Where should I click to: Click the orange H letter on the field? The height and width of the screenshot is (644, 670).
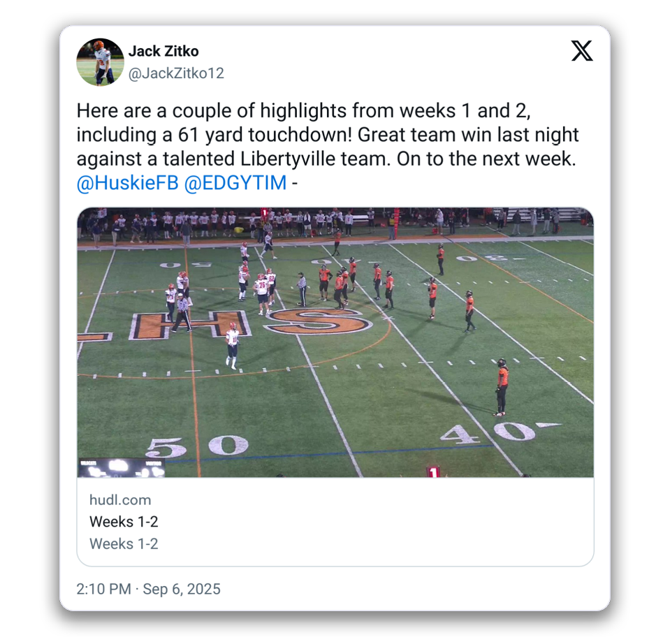coord(190,325)
